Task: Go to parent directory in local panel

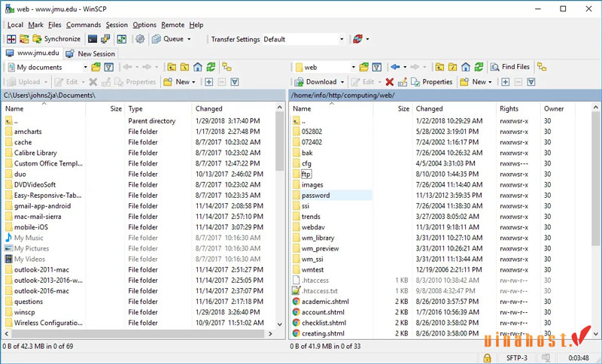Action: click(x=172, y=68)
